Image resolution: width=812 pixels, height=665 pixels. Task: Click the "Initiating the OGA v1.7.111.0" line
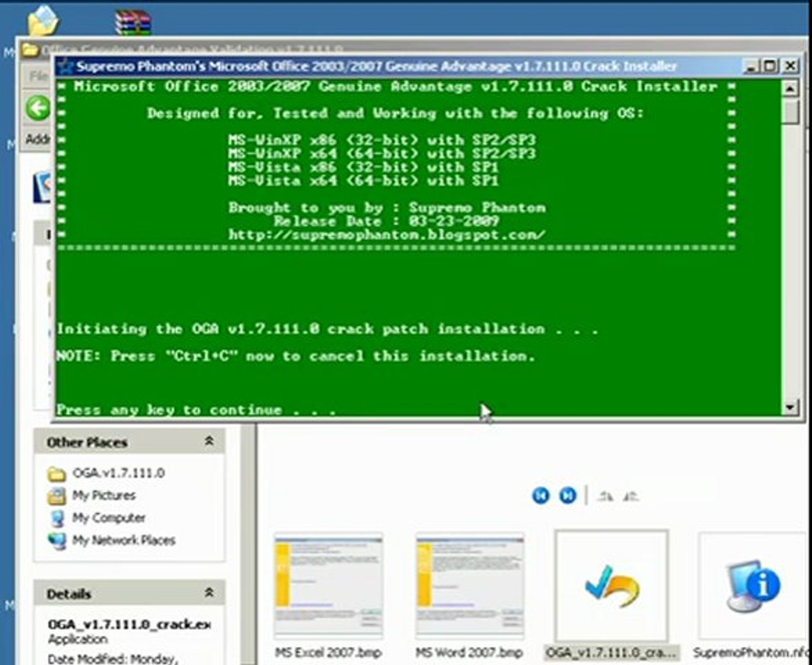tap(327, 329)
